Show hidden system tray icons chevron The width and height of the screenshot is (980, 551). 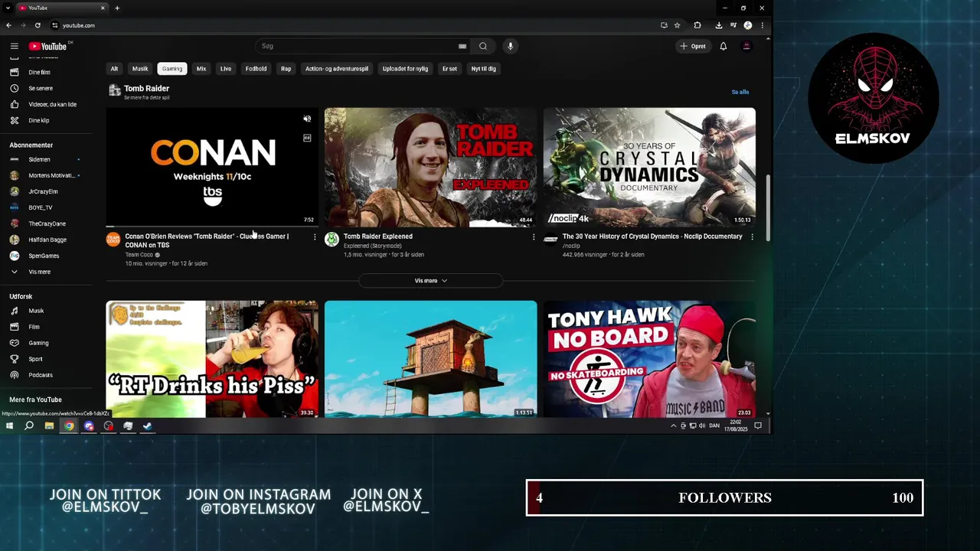click(x=674, y=425)
